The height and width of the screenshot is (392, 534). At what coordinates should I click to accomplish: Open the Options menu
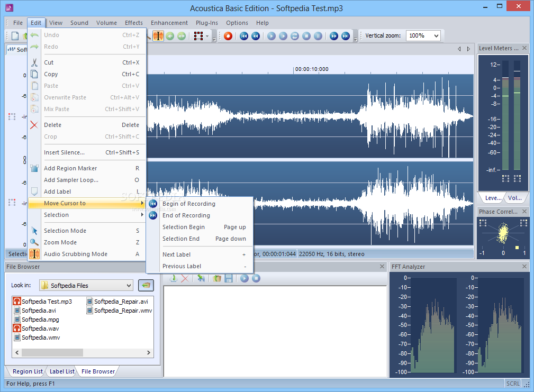237,23
